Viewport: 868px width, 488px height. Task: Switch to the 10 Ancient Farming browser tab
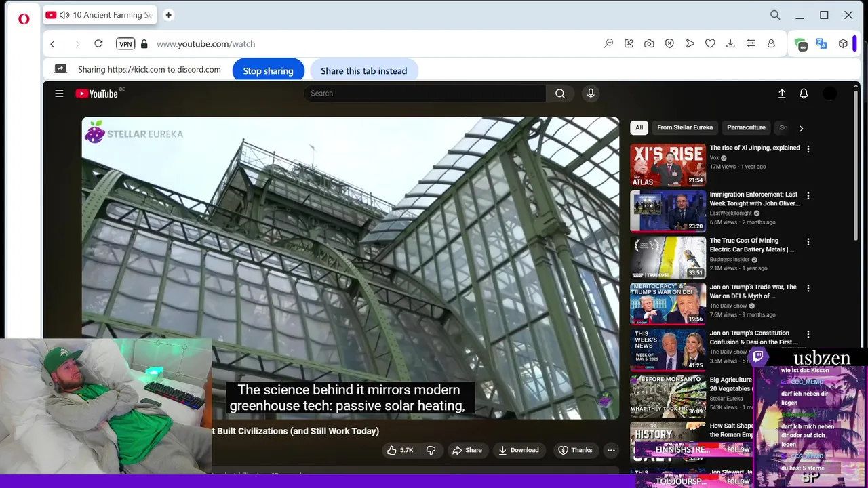tap(99, 15)
